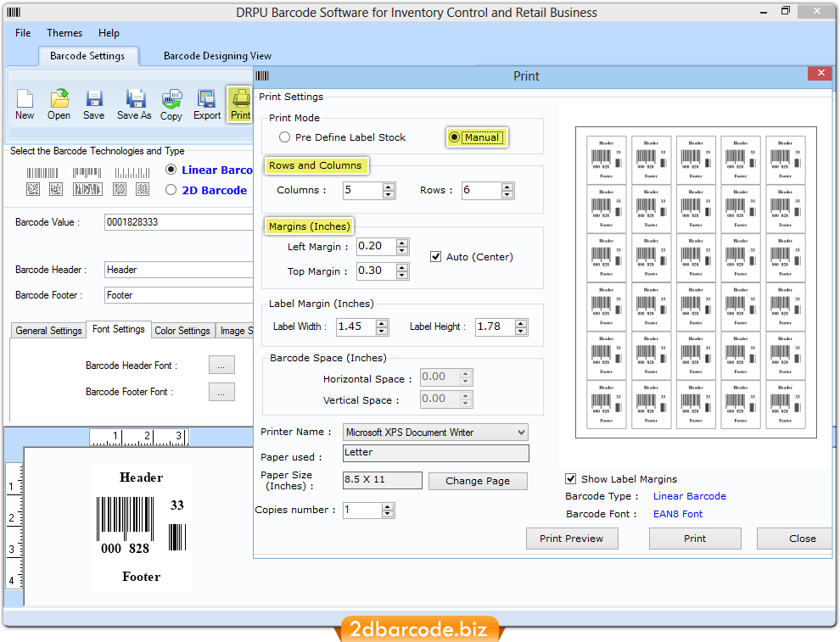Open the Help menu
This screenshot has height=642, width=840.
click(109, 33)
